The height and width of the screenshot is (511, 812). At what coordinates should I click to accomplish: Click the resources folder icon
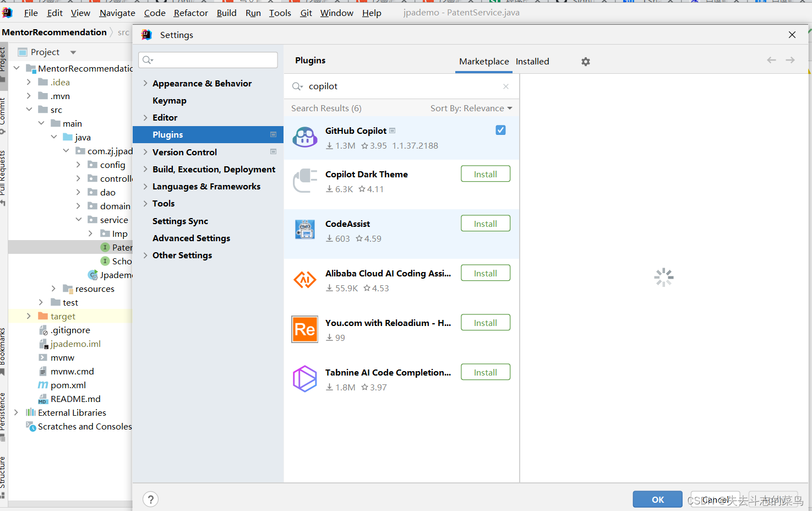pos(68,289)
